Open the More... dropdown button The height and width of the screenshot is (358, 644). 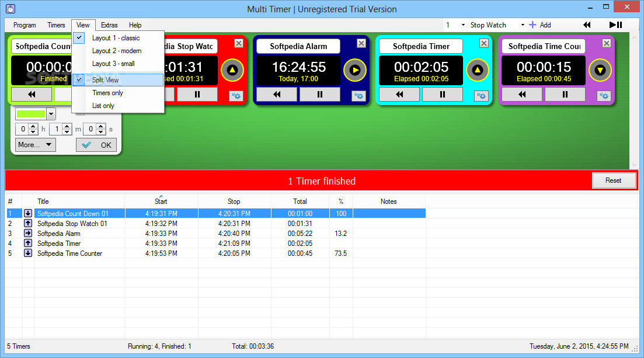point(35,145)
